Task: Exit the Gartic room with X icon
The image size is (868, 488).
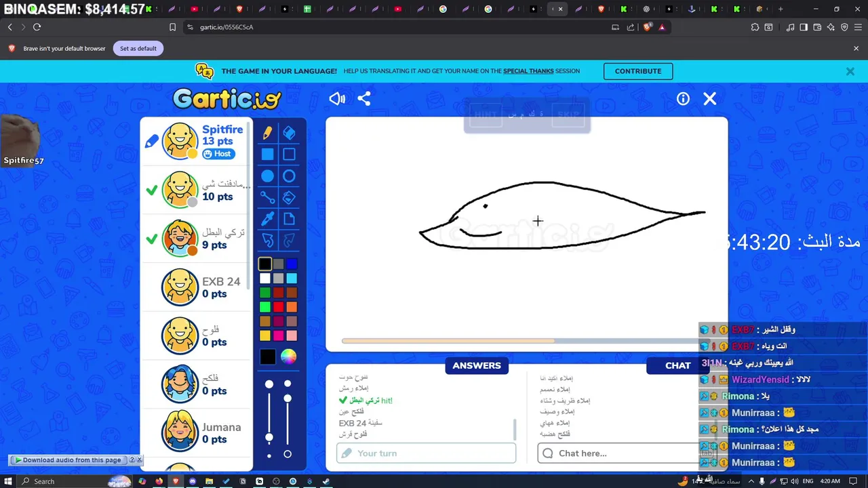Action: [710, 99]
